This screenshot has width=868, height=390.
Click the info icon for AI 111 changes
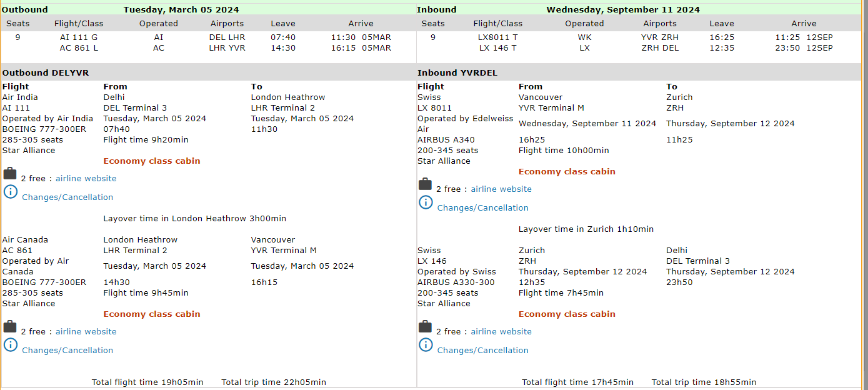(11, 192)
